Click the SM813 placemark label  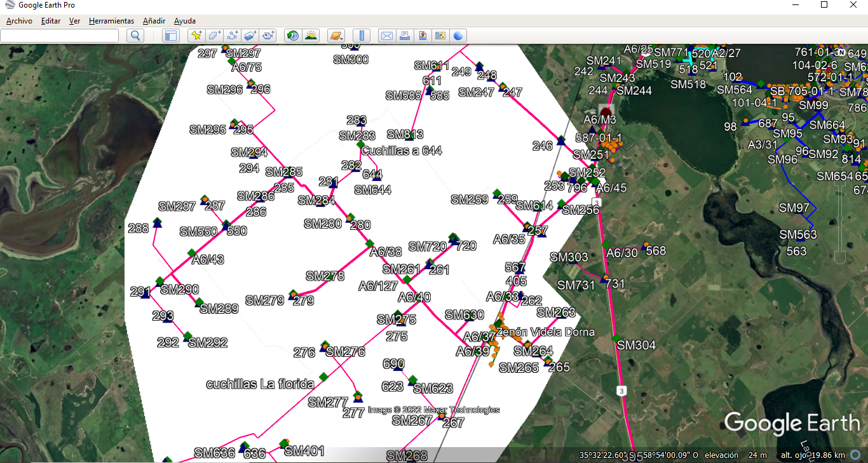coord(405,134)
